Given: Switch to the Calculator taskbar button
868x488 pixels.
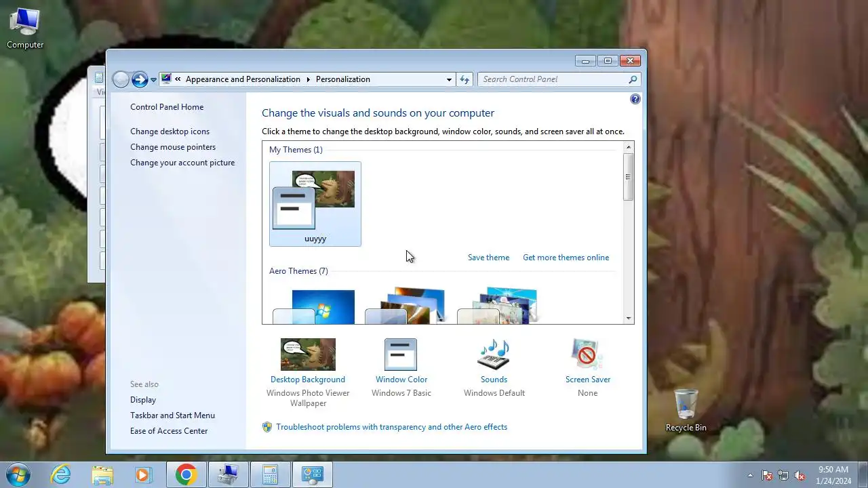Looking at the screenshot, I should coord(270,474).
